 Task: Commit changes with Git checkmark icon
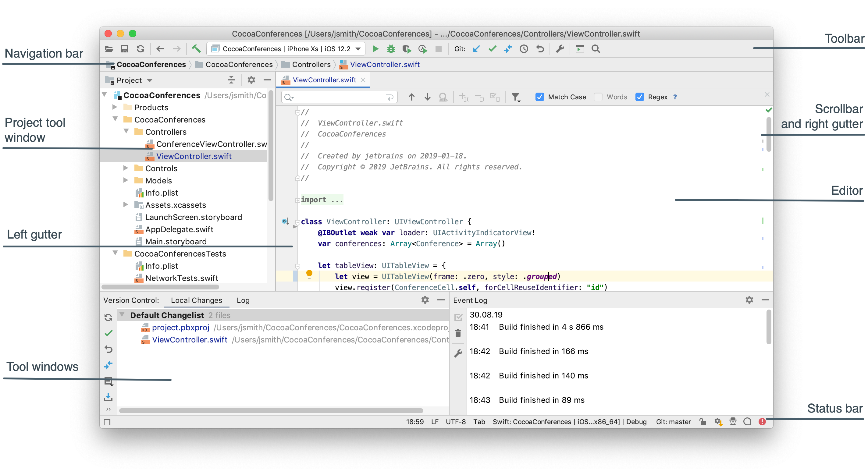pyautogui.click(x=492, y=49)
